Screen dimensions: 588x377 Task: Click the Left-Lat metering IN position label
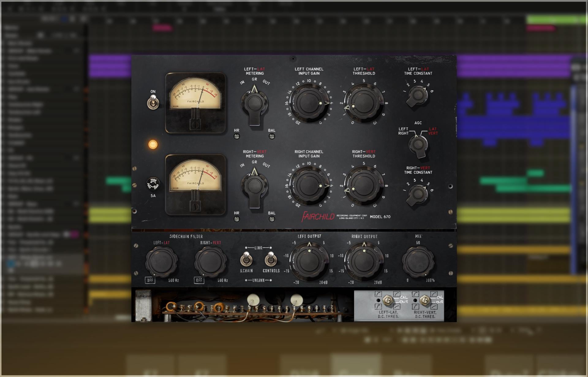(242, 83)
